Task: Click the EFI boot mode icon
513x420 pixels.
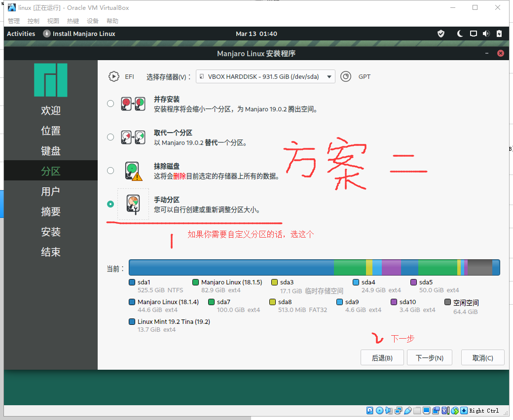Action: tap(114, 76)
